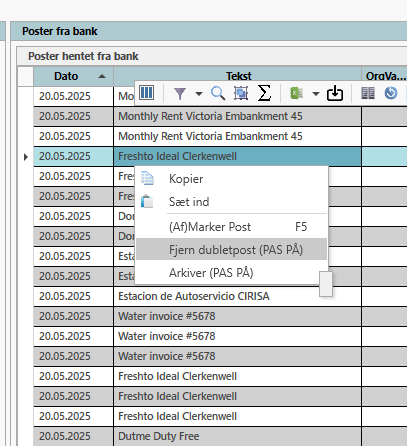
Task: Click the split columns layout icon
Action: pyautogui.click(x=368, y=93)
